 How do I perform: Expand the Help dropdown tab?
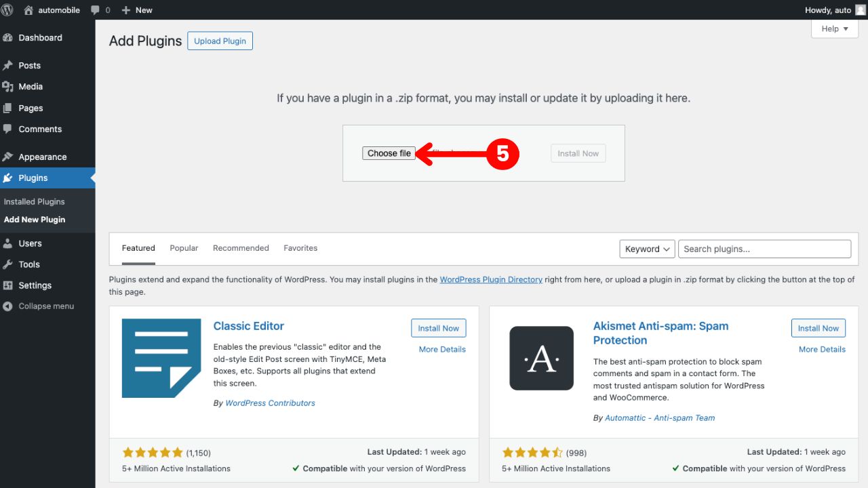835,29
